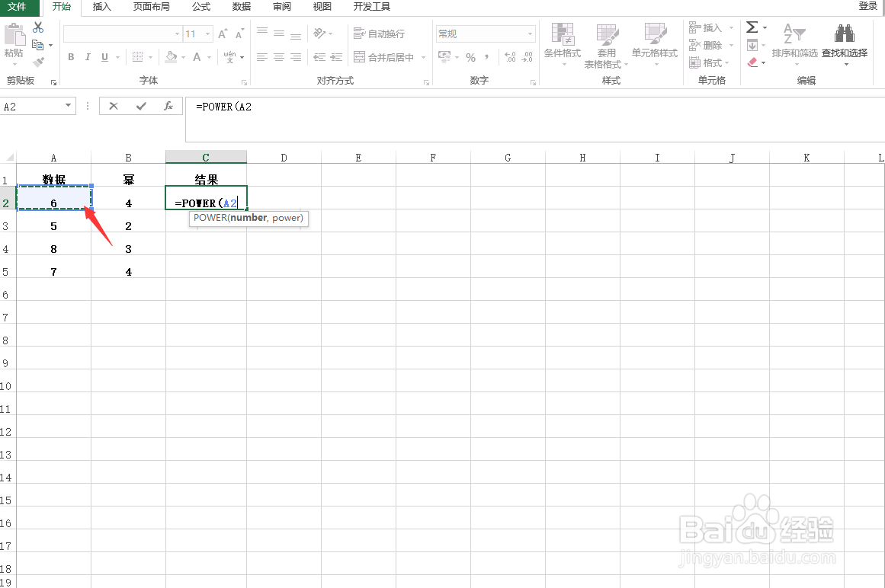Click the Percent Style icon

tap(471, 57)
